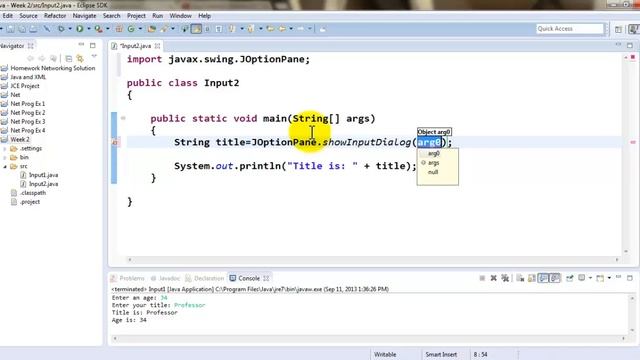The image size is (640, 360).
Task: Open the Navigator view menu triangle
Action: coord(94,57)
